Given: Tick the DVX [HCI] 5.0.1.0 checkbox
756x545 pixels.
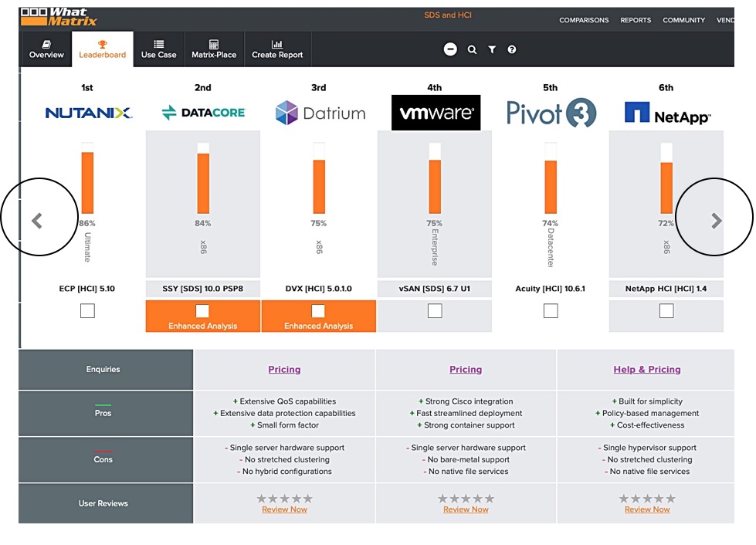Looking at the screenshot, I should tap(318, 311).
